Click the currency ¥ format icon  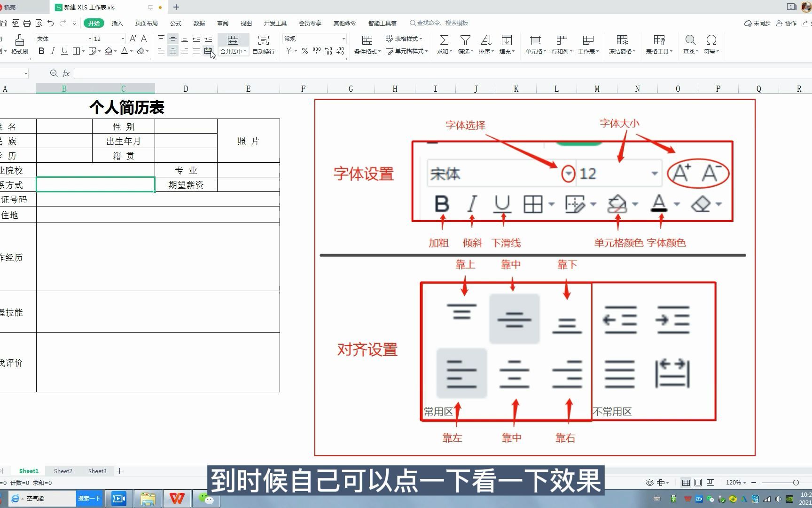click(289, 51)
